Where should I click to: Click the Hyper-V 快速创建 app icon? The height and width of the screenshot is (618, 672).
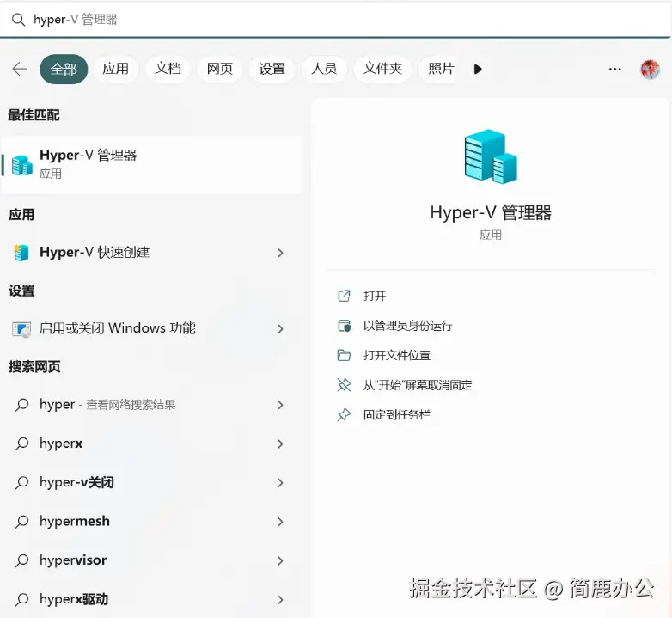coord(21,253)
